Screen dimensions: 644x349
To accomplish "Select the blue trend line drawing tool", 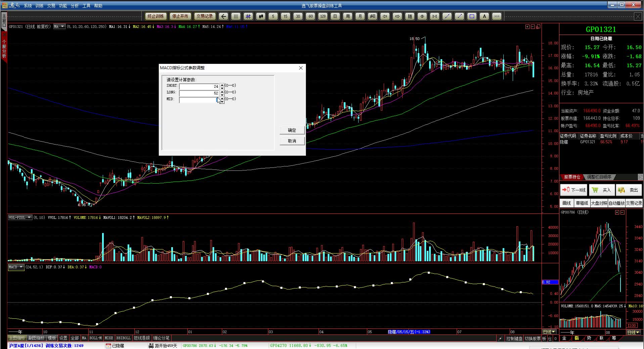I will coord(447,16).
